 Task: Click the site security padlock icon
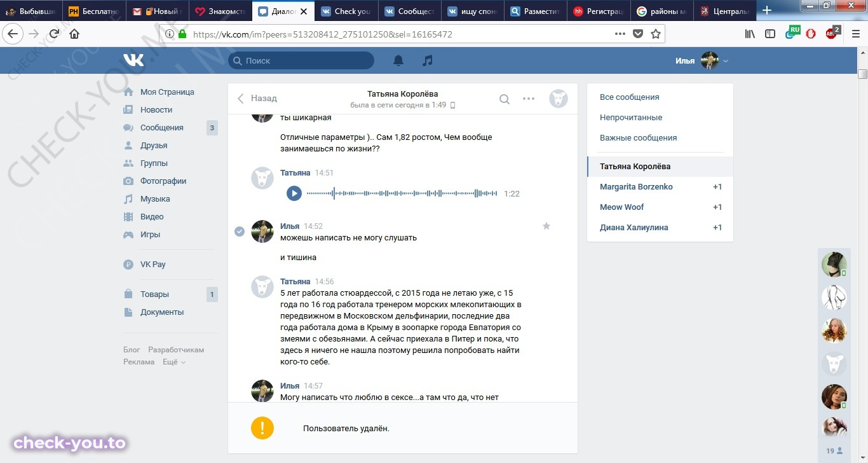click(182, 34)
